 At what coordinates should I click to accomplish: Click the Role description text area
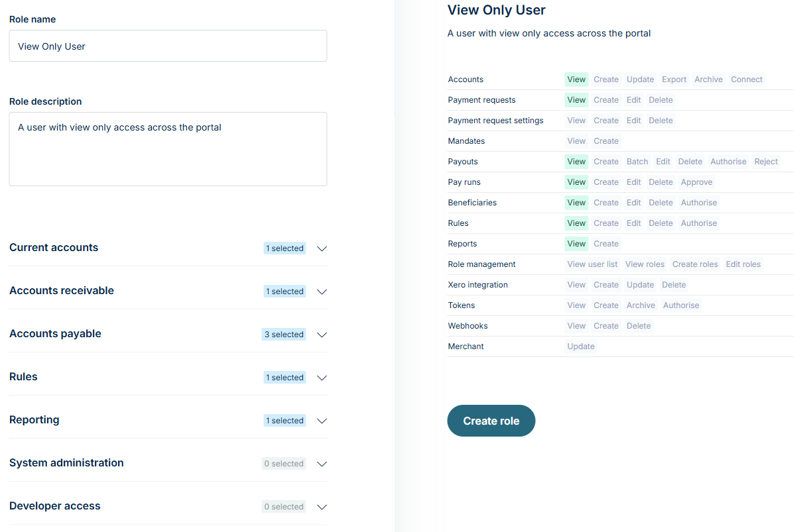click(x=168, y=149)
